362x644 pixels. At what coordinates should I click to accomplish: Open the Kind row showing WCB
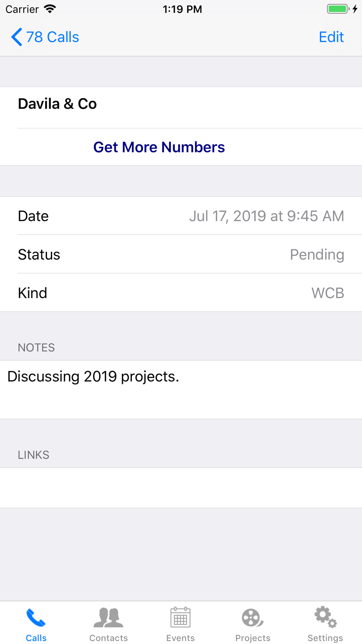[181, 293]
